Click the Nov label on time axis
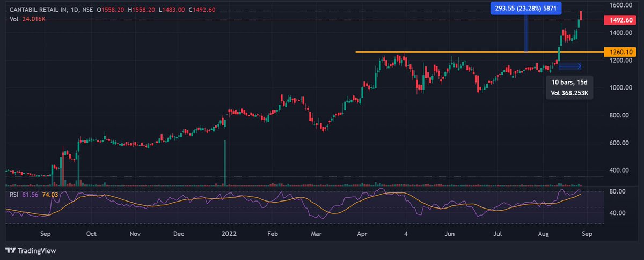The image size is (644, 260). [135, 234]
